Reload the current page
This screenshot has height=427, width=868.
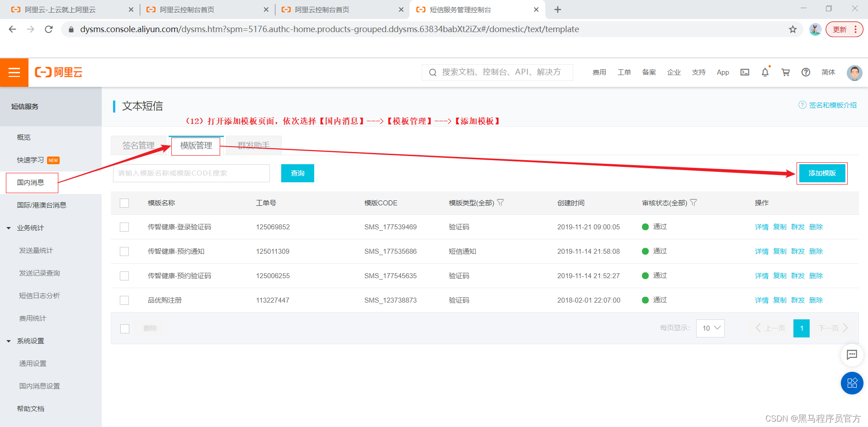pos(48,29)
